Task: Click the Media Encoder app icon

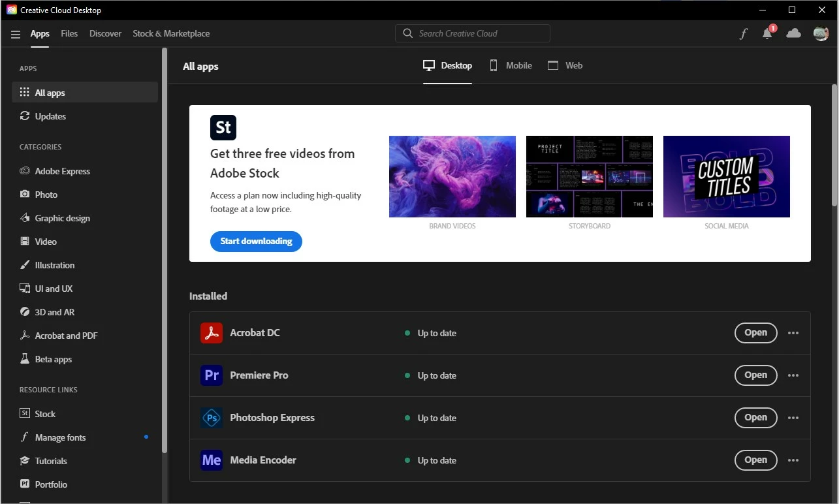Action: pos(212,460)
